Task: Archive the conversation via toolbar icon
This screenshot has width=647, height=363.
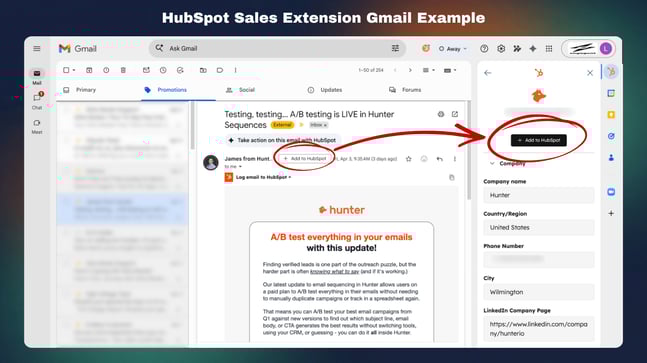Action: (x=89, y=70)
